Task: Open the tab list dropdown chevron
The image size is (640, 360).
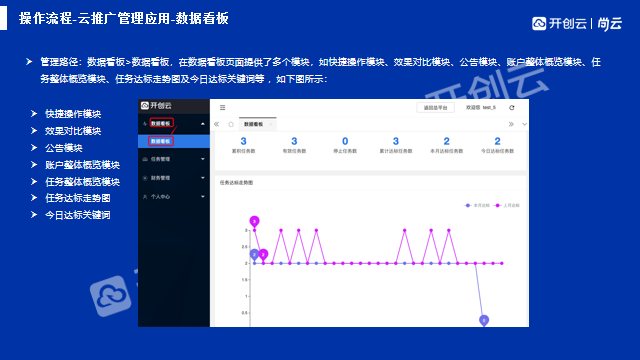Action: [x=524, y=124]
